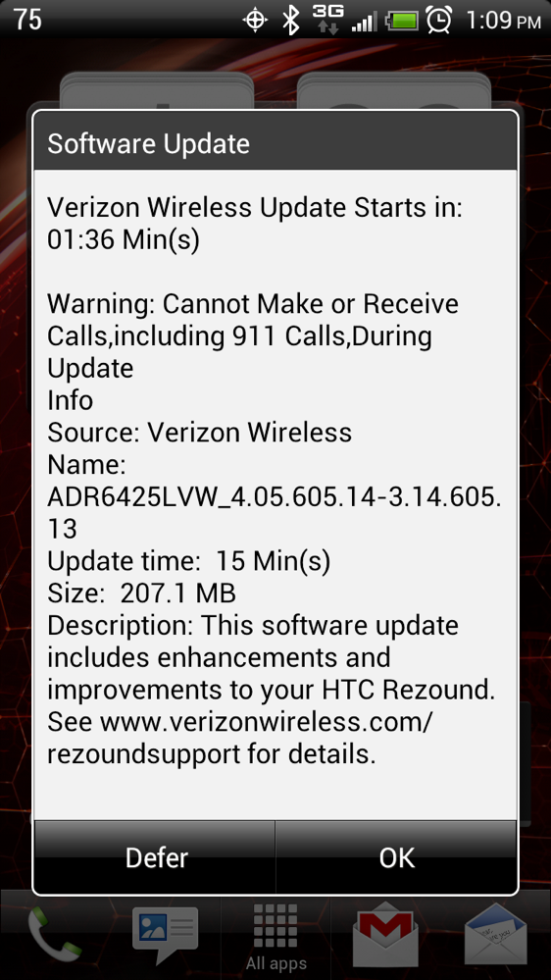Tap the Bluetooth status icon
Image resolution: width=551 pixels, height=980 pixels.
(x=290, y=21)
